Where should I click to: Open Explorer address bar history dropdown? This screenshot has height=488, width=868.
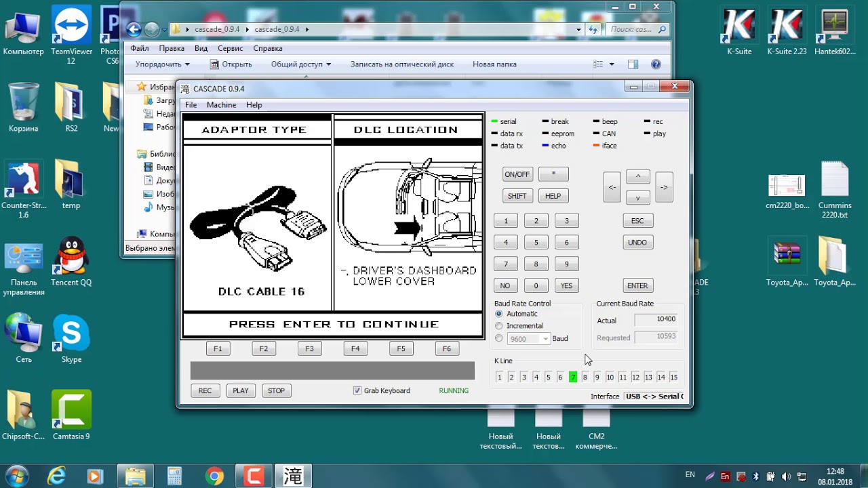578,29
